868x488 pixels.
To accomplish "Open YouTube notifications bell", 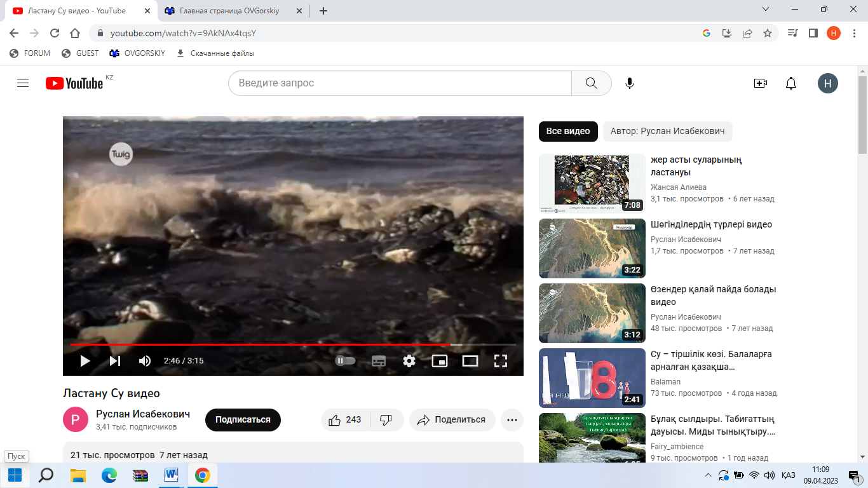I will tap(791, 83).
